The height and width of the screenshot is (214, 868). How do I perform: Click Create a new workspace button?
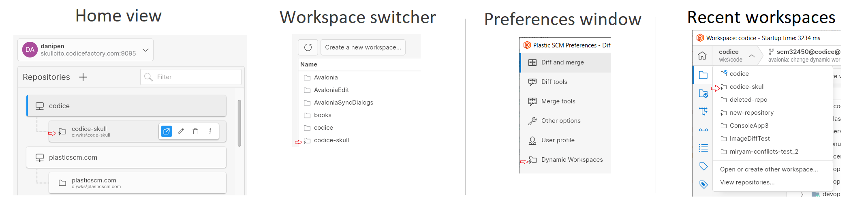coord(363,47)
